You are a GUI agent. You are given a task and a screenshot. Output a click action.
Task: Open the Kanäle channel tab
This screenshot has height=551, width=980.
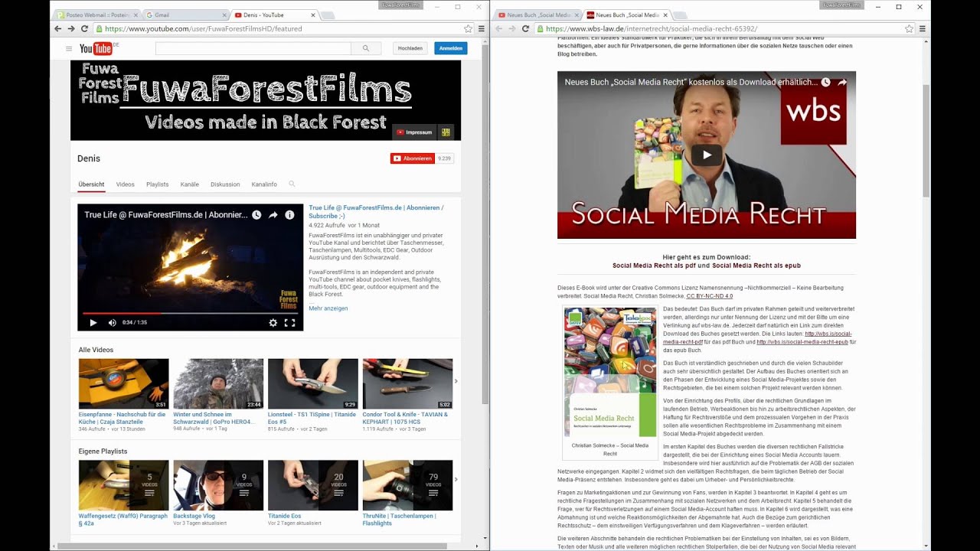point(189,184)
